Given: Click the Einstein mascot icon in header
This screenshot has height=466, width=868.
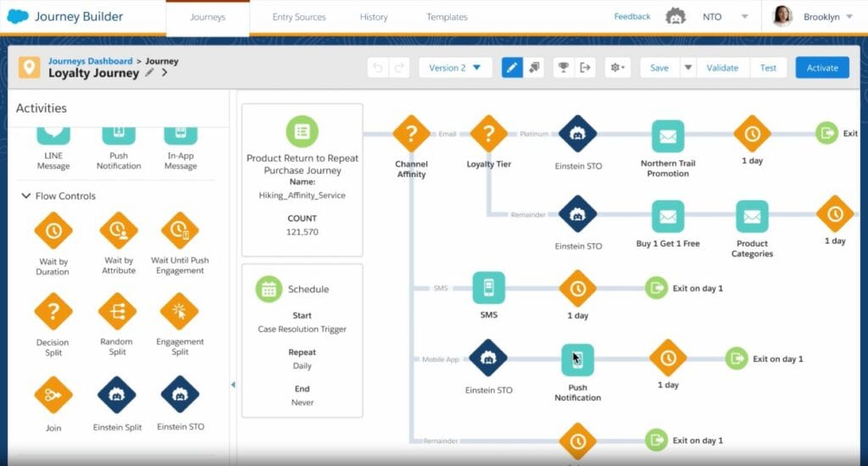Looking at the screenshot, I should [x=676, y=17].
